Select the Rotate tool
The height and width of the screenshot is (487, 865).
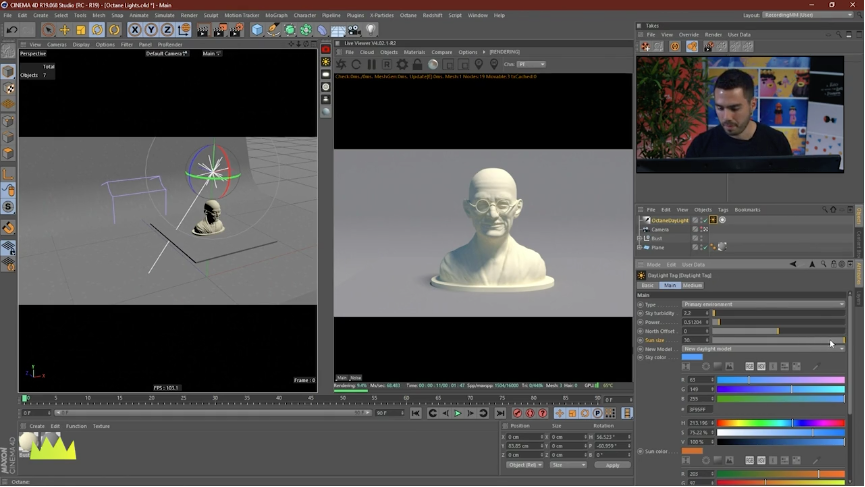[98, 30]
